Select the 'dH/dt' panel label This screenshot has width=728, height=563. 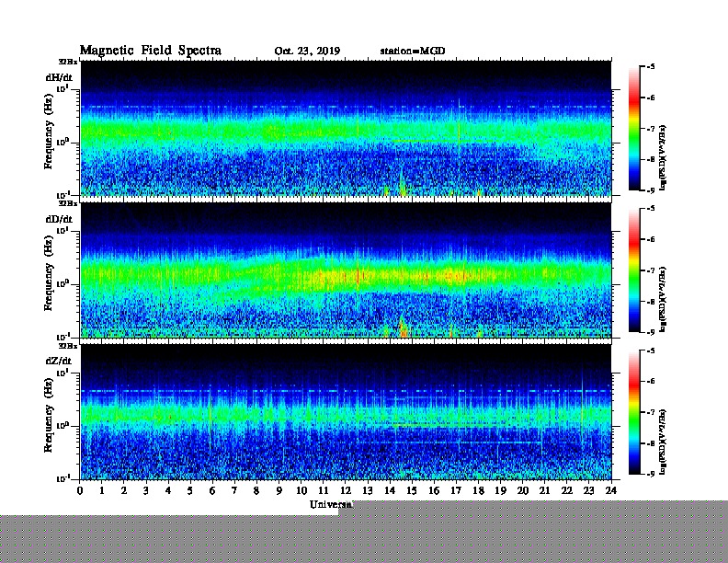tap(59, 77)
